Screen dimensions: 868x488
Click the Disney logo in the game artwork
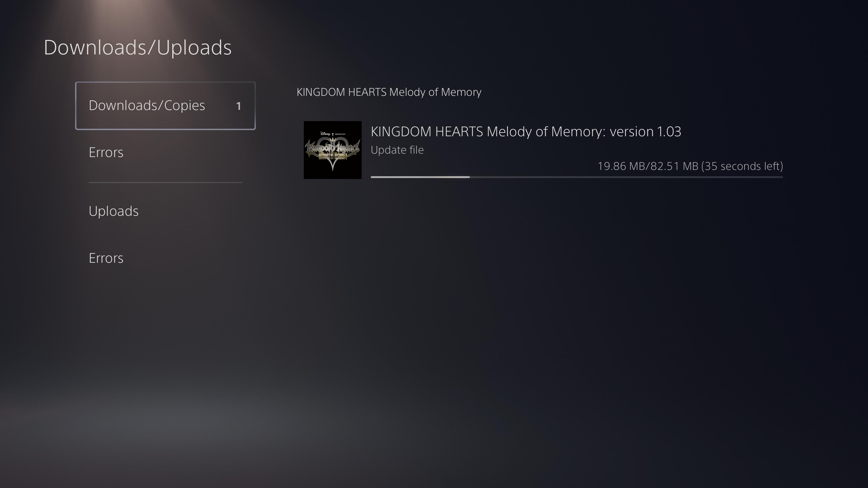tap(325, 134)
